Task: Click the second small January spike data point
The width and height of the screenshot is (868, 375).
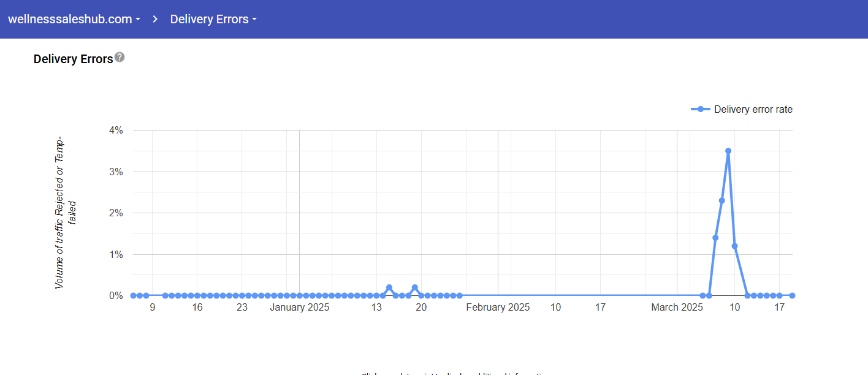Action: pos(415,287)
